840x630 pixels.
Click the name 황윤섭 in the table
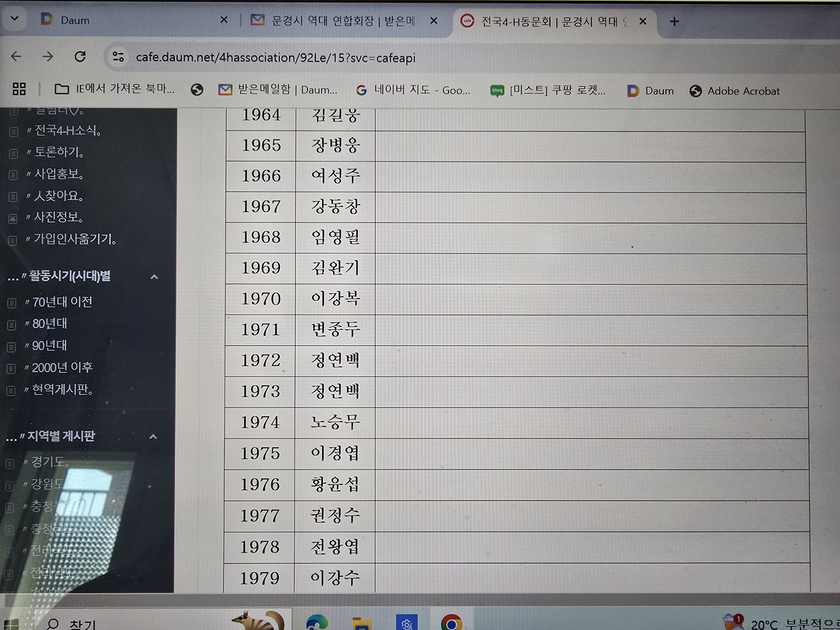click(335, 484)
